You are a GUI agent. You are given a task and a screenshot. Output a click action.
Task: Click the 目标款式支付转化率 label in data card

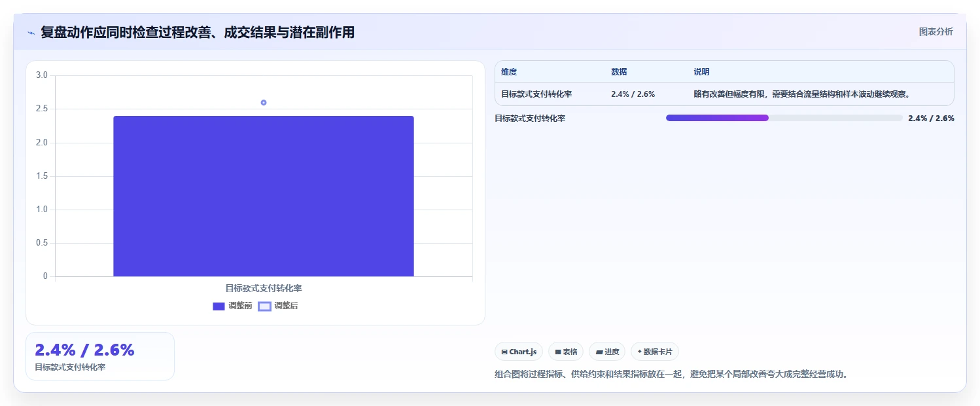click(70, 367)
